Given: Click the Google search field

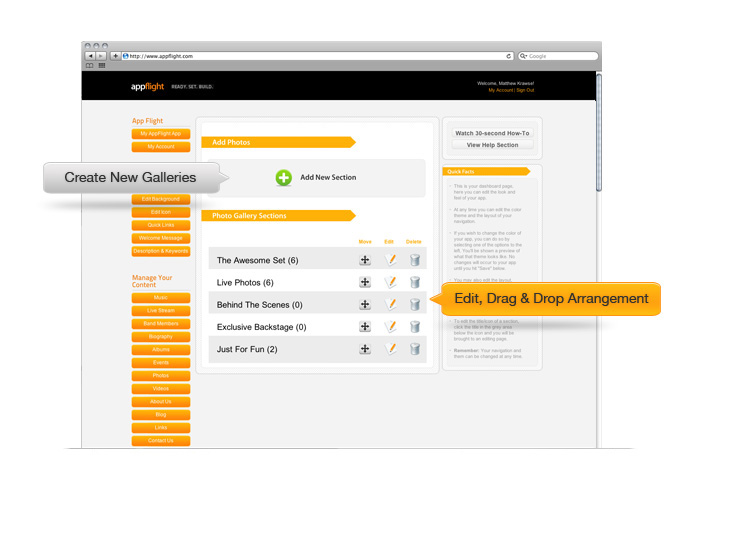Looking at the screenshot, I should [558, 56].
